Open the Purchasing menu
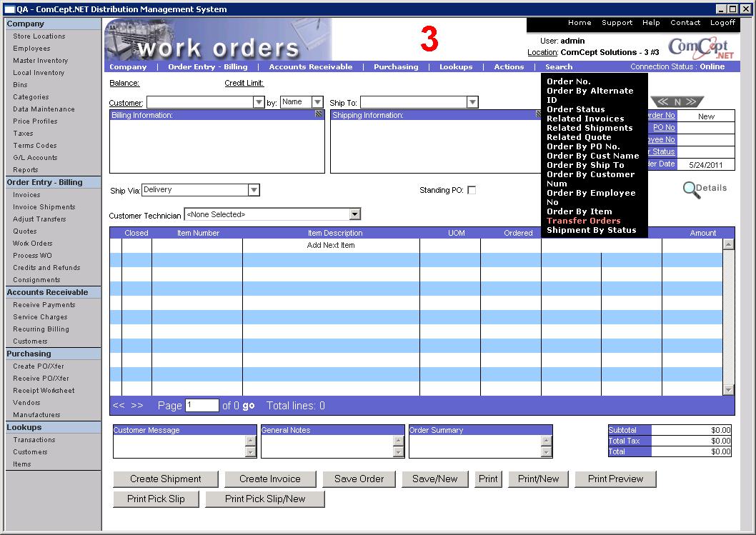 [x=396, y=67]
